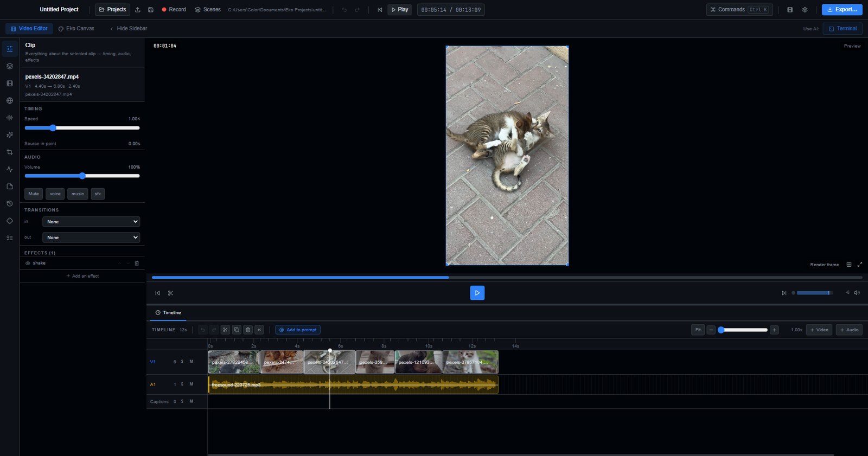Click the top bar redo arrow
Viewport: 868px width, 456px height.
pyautogui.click(x=357, y=10)
